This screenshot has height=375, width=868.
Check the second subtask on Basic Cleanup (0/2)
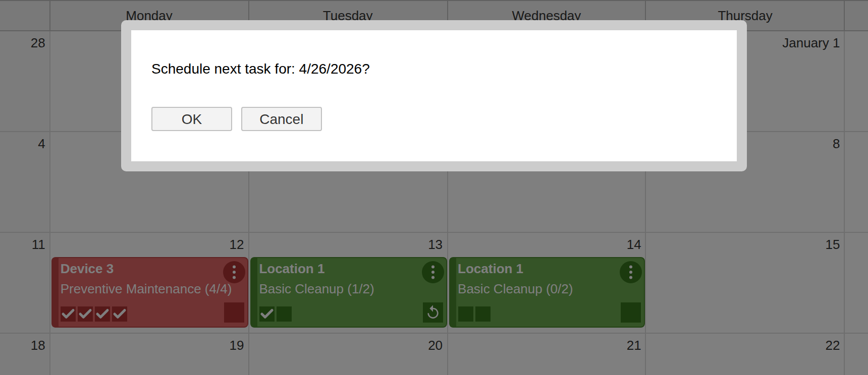tap(482, 314)
